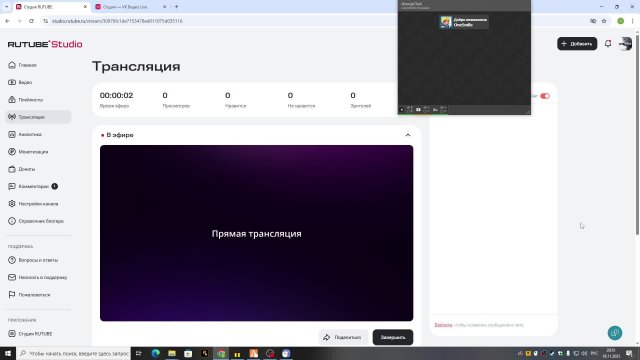Click the Донаты wallet icon
The width and height of the screenshot is (640, 360).
[12, 169]
